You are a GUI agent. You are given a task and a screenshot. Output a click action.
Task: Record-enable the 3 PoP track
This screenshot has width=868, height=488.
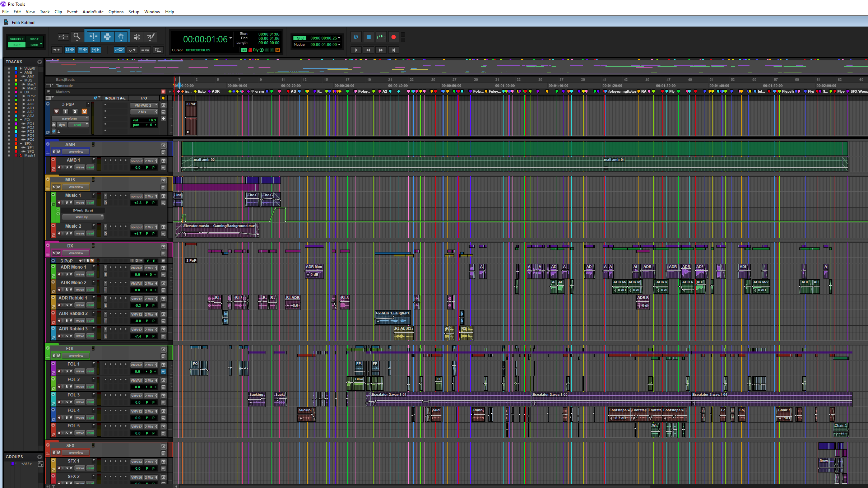coord(56,111)
